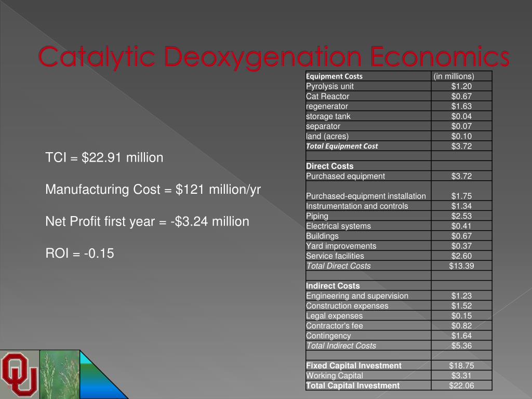Click the $1.75 installation value
Image resolution: width=532 pixels, height=399 pixels.
point(461,196)
